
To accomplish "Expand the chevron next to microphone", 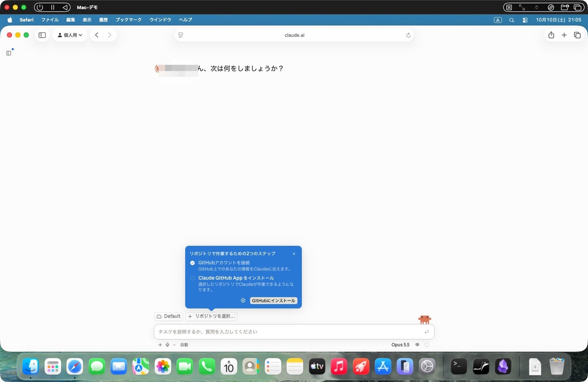I will pos(174,345).
